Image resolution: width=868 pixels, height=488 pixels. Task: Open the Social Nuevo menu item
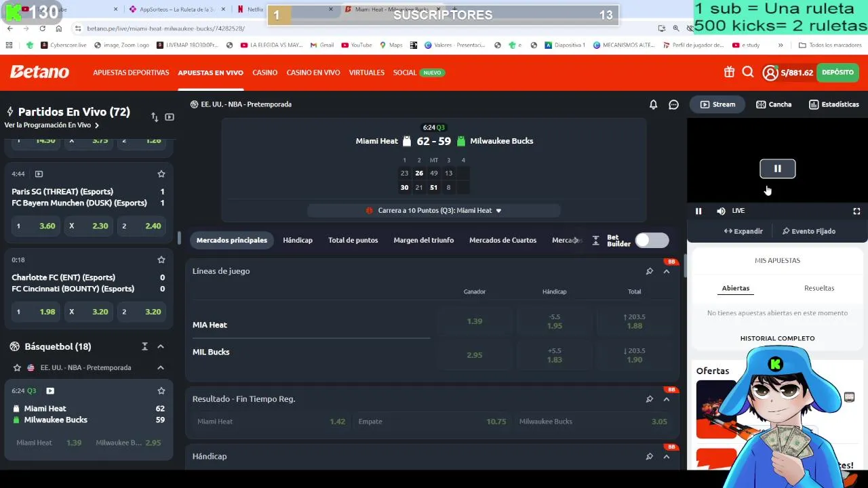pyautogui.click(x=418, y=73)
